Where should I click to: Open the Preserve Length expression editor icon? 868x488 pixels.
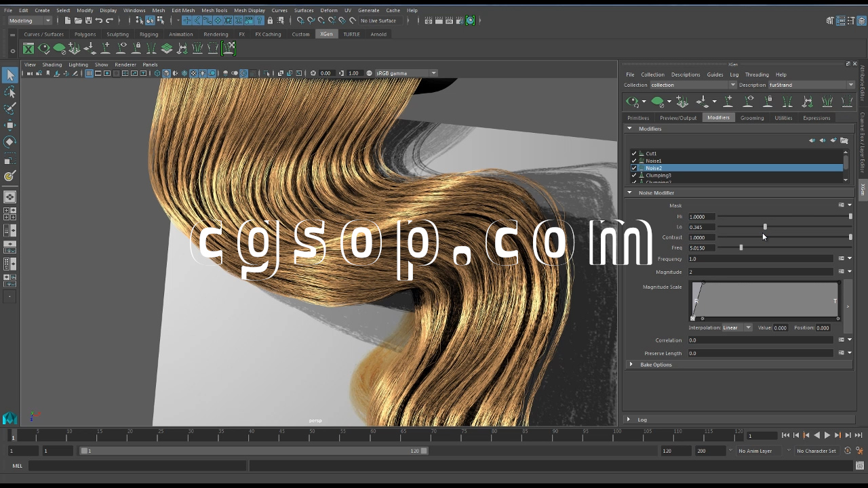842,353
